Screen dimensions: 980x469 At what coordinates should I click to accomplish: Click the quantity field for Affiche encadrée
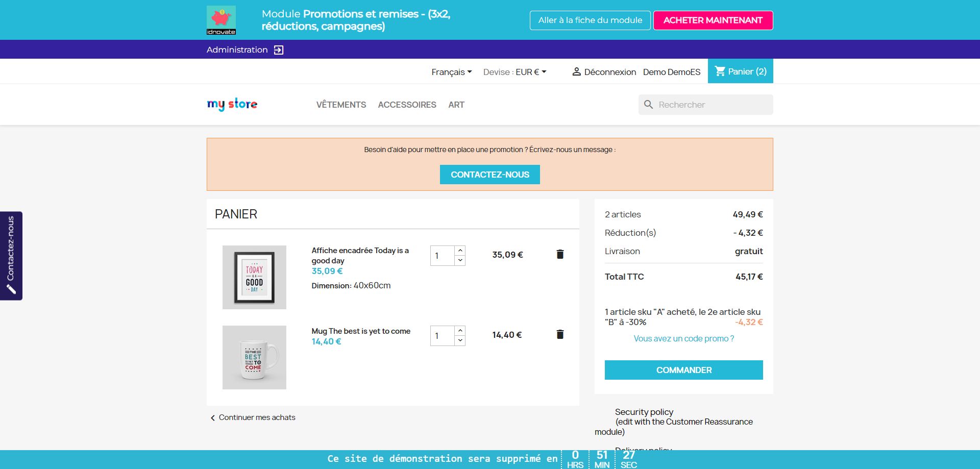(443, 256)
